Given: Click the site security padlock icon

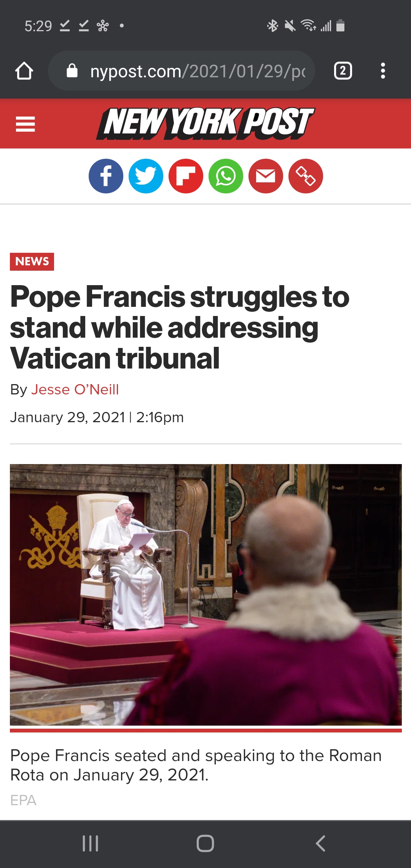Looking at the screenshot, I should [x=72, y=70].
